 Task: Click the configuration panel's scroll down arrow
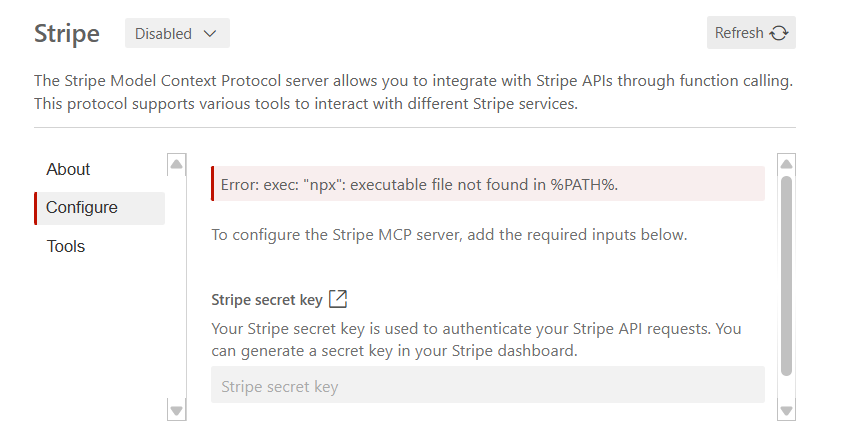pos(786,410)
